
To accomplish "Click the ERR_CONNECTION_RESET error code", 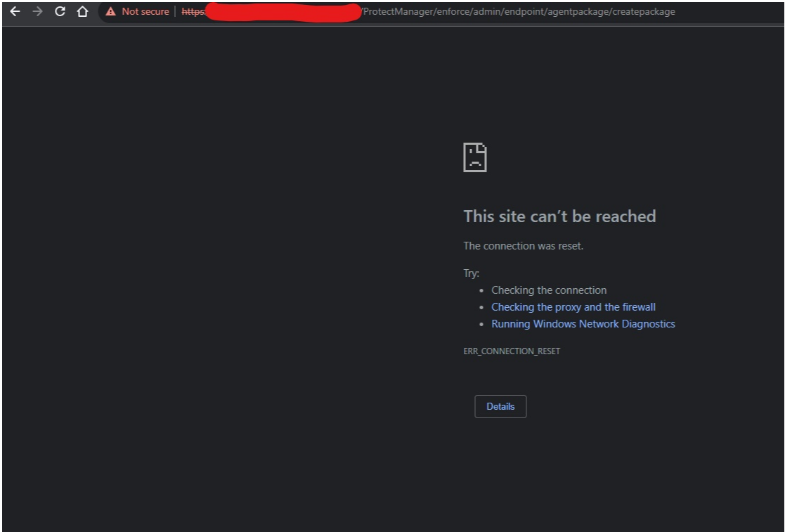I will [512, 351].
